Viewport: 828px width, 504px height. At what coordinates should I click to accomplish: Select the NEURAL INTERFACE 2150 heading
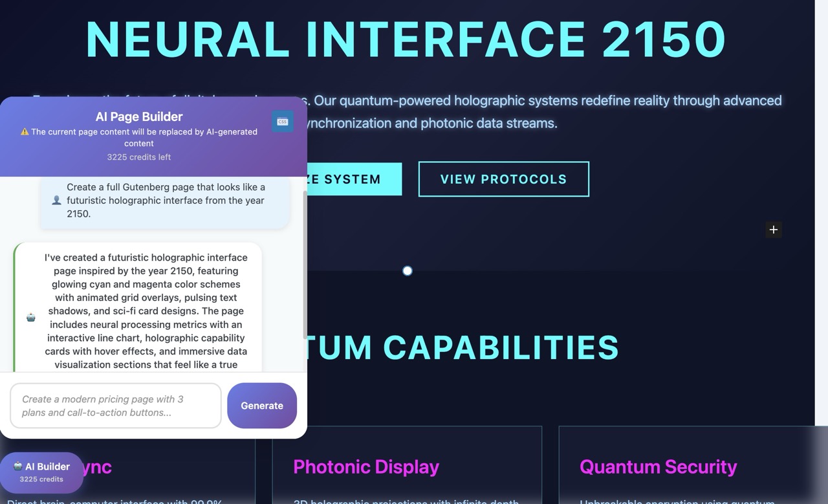[x=406, y=39]
